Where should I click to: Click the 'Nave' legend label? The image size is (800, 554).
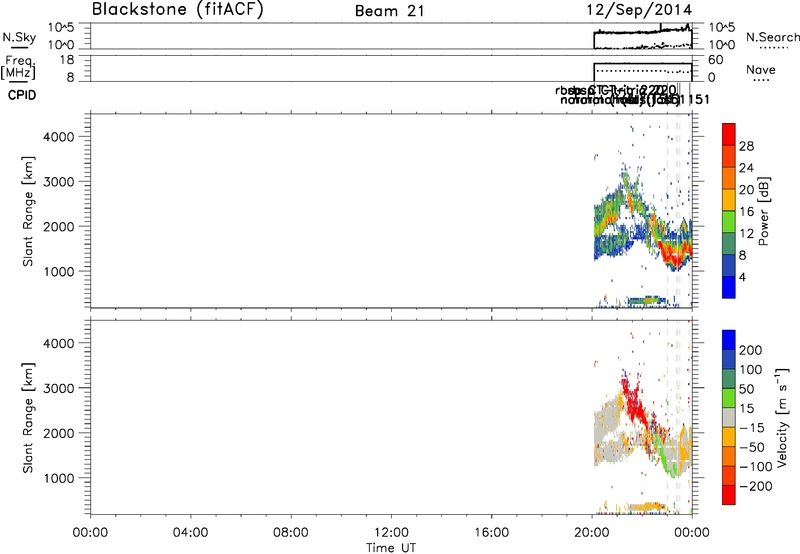coord(761,69)
